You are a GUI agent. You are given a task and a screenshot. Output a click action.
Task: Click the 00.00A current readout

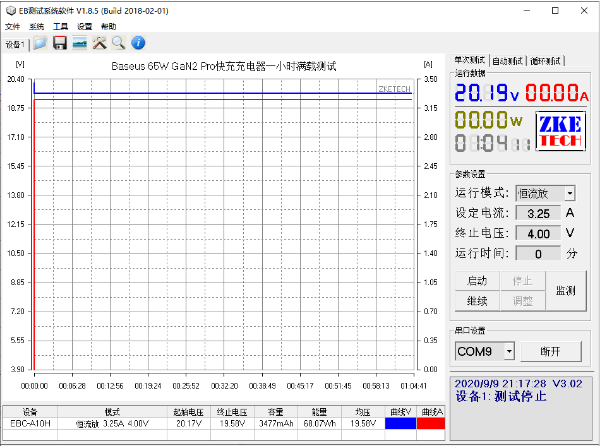(x=557, y=93)
